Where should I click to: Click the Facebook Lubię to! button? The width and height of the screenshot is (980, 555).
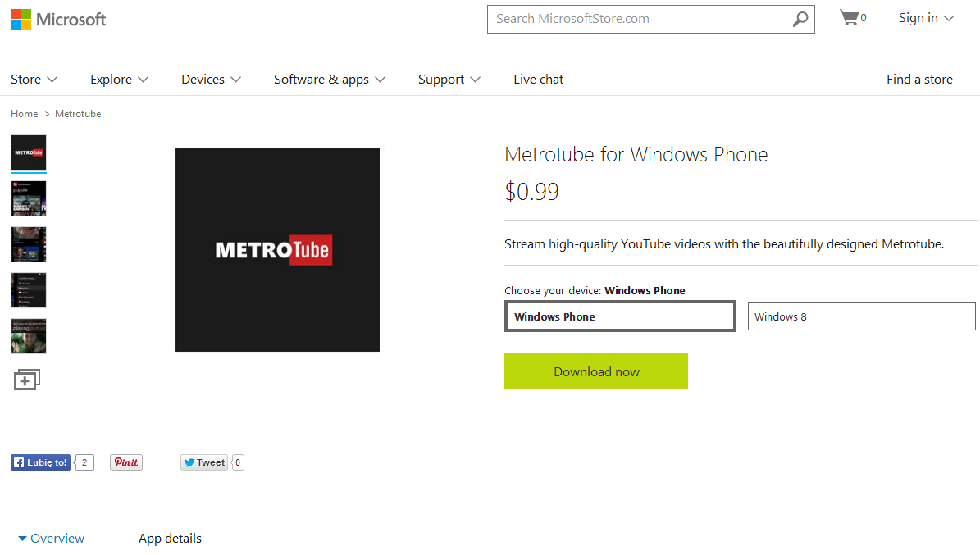coord(41,462)
